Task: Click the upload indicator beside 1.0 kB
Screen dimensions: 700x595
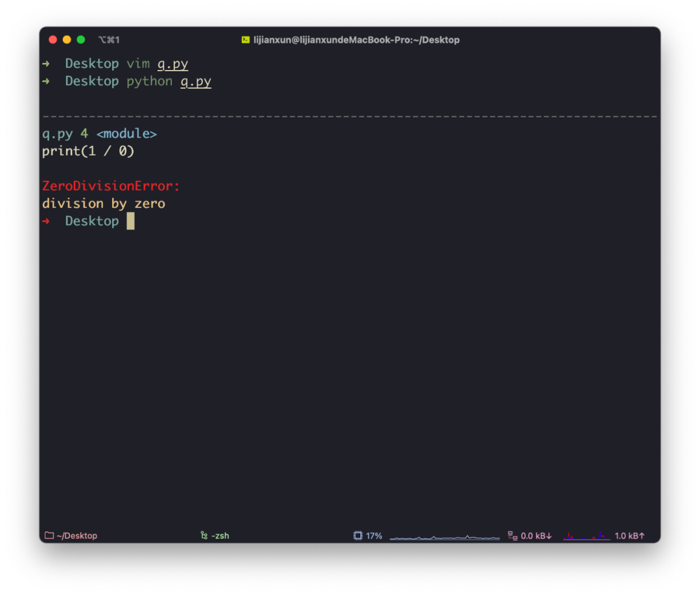Action: pos(629,535)
